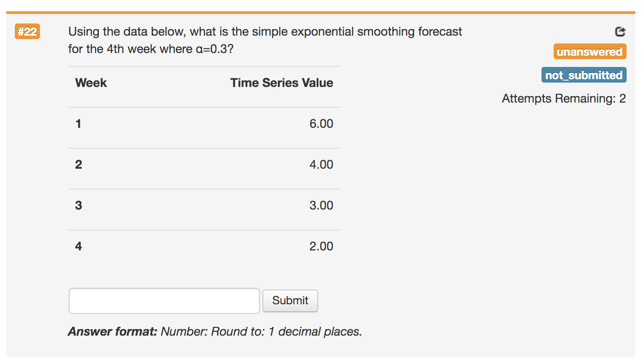Click the export arrow icon top right
The image size is (644, 360).
pos(620,32)
